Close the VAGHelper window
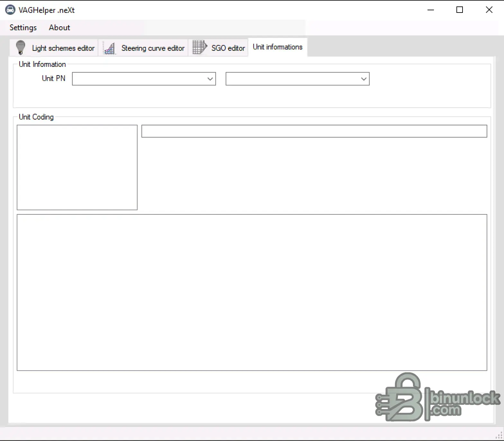The height and width of the screenshot is (441, 504). (x=489, y=10)
